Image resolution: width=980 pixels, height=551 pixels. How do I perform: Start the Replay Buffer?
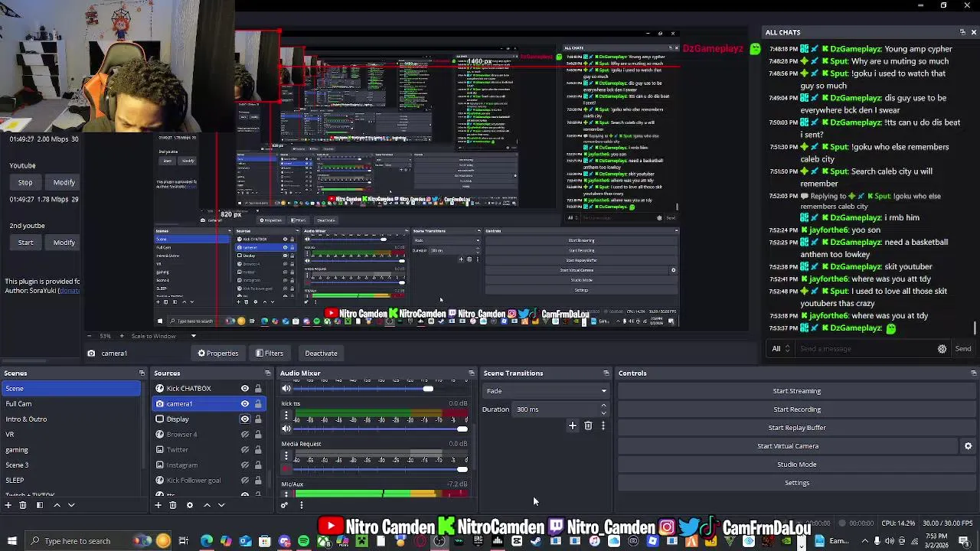796,428
